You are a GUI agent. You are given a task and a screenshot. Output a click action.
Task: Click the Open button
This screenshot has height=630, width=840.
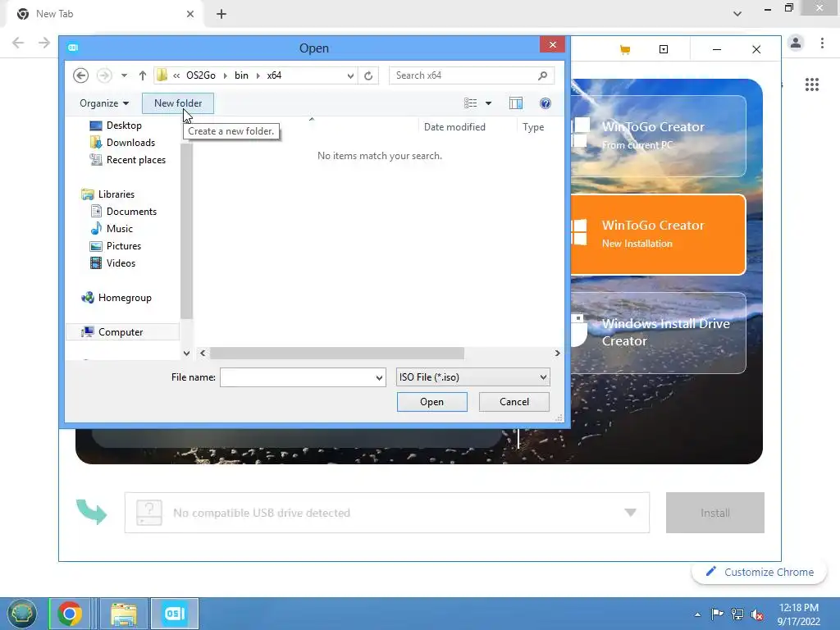[x=431, y=402]
